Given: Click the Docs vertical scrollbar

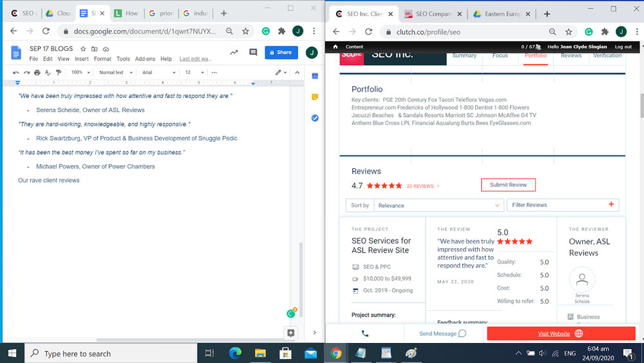Looking at the screenshot, I should coord(301,280).
